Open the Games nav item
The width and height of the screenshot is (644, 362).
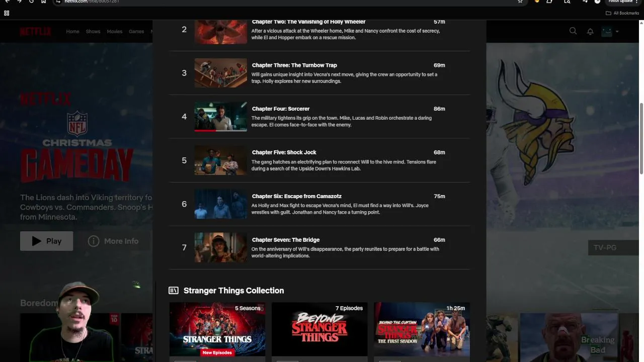[136, 32]
